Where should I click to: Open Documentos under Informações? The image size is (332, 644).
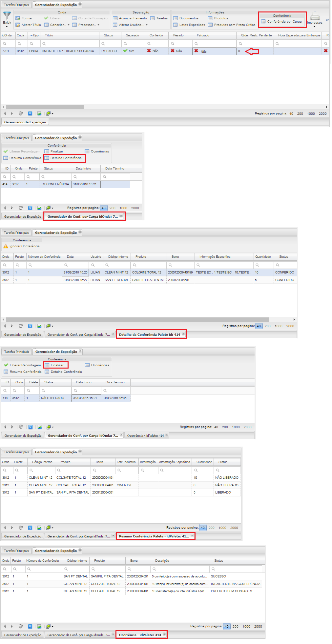coord(186,18)
